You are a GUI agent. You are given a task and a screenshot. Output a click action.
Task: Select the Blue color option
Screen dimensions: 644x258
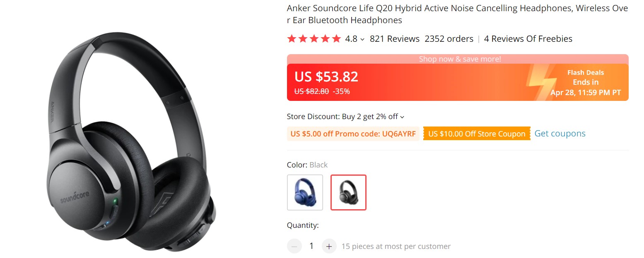[x=305, y=192]
